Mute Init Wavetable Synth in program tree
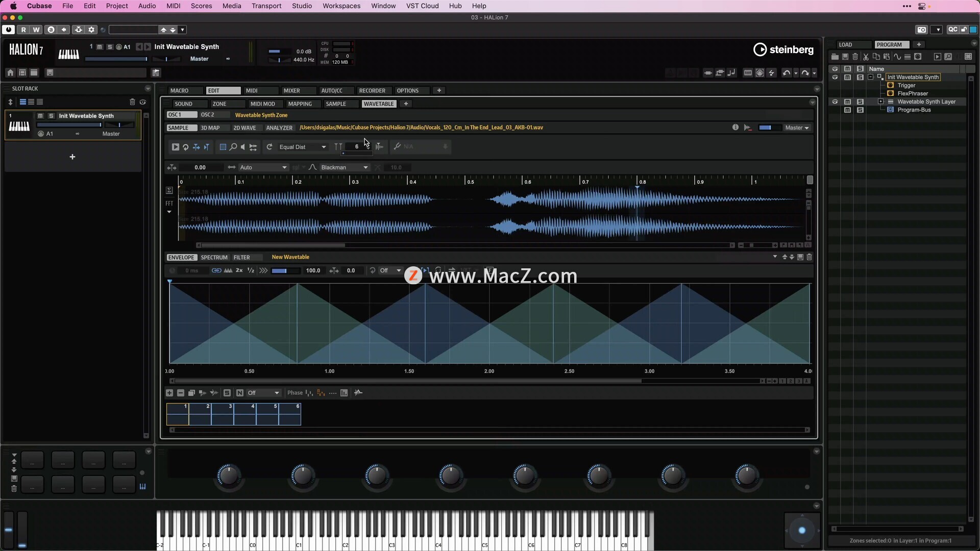980x551 pixels. (847, 77)
